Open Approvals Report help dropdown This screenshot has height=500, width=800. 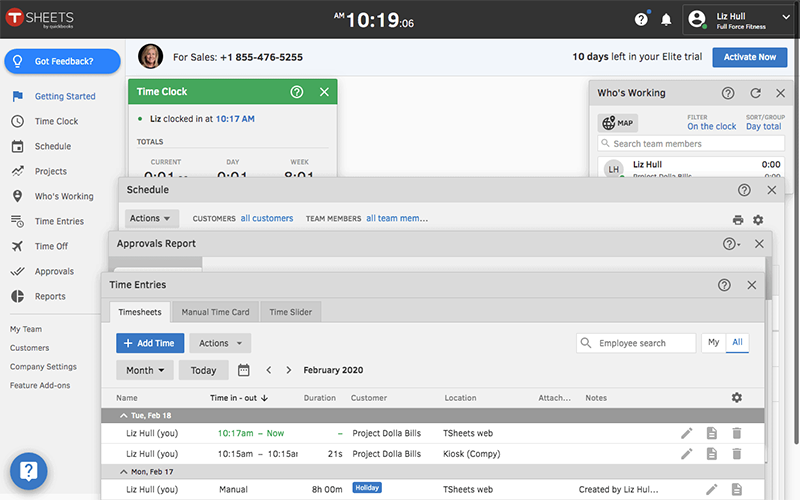tap(732, 244)
